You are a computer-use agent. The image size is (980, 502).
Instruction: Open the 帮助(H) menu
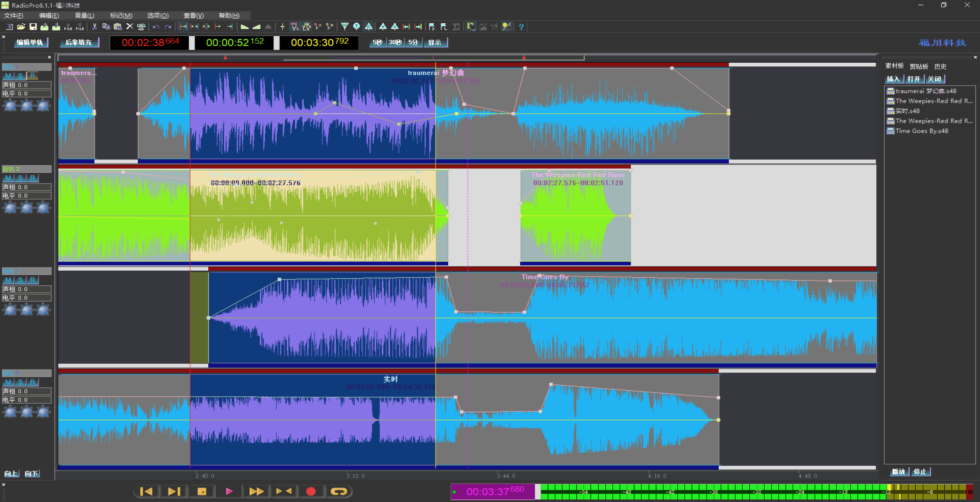point(229,15)
